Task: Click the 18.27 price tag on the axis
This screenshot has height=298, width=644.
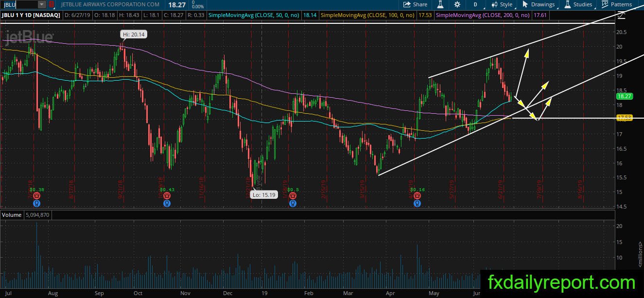Action: point(625,96)
